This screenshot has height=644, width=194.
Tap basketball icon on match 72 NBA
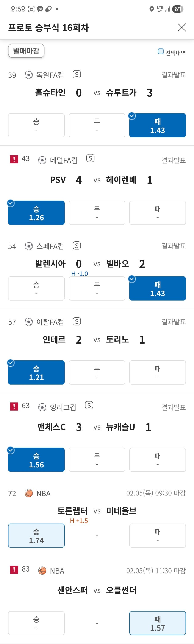(x=29, y=493)
